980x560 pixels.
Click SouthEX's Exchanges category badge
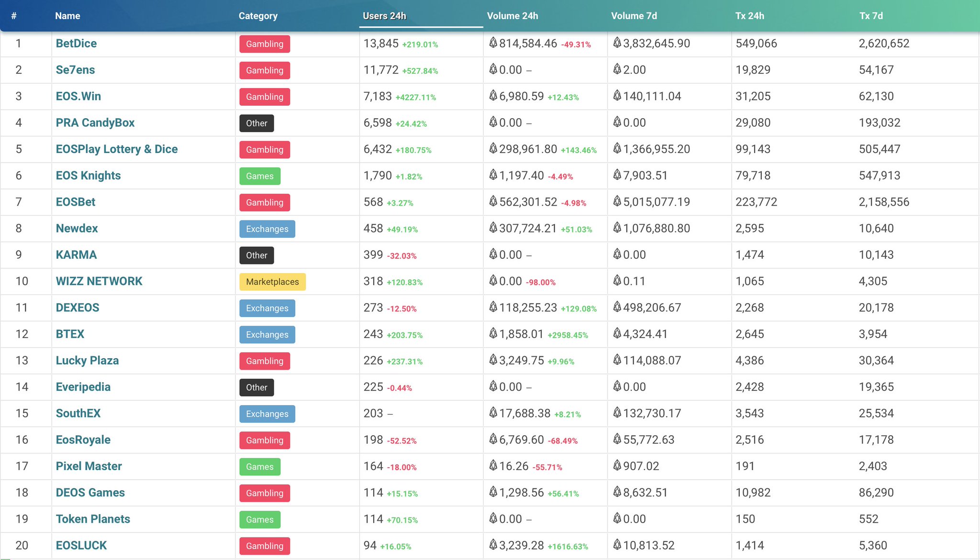pos(267,414)
